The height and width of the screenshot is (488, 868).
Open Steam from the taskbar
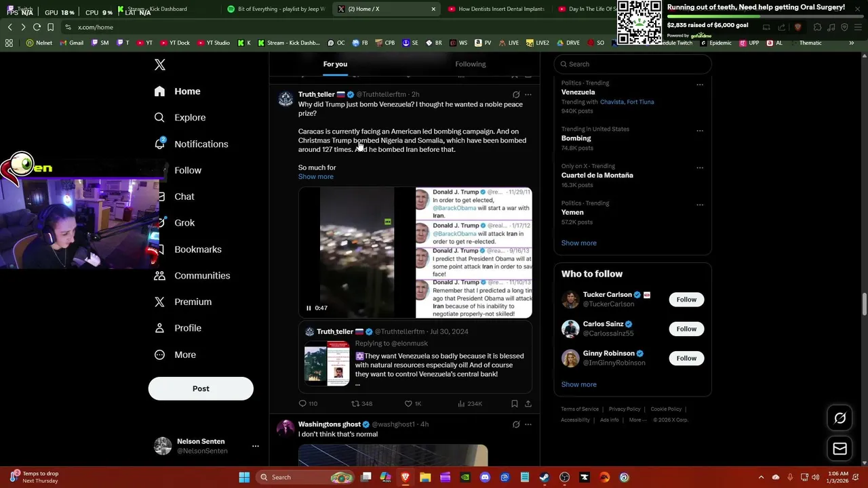coord(545,477)
